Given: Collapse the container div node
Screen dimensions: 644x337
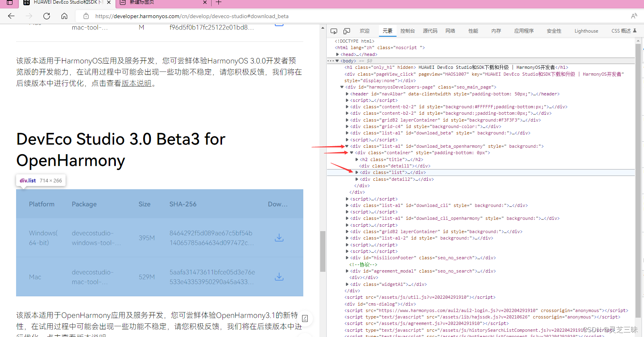Looking at the screenshot, I should click(352, 153).
